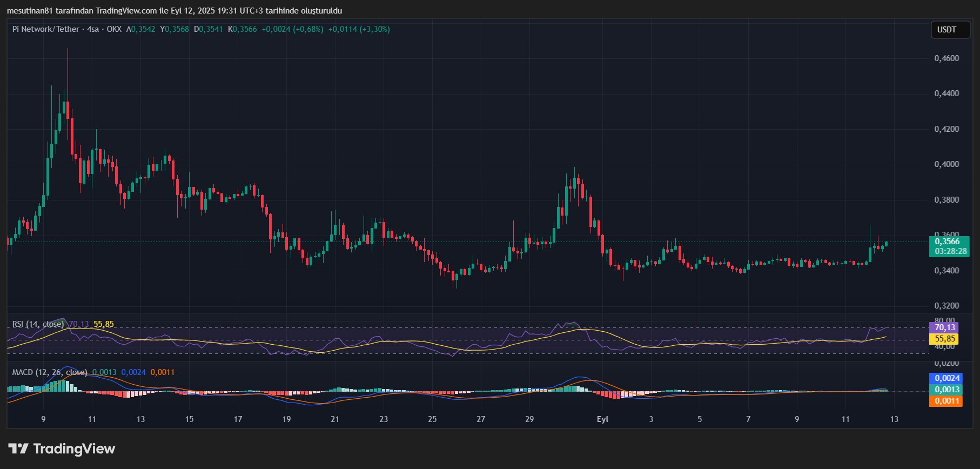Screen dimensions: 980x469
Task: Click the TradingView logo icon
Action: pyautogui.click(x=18, y=448)
